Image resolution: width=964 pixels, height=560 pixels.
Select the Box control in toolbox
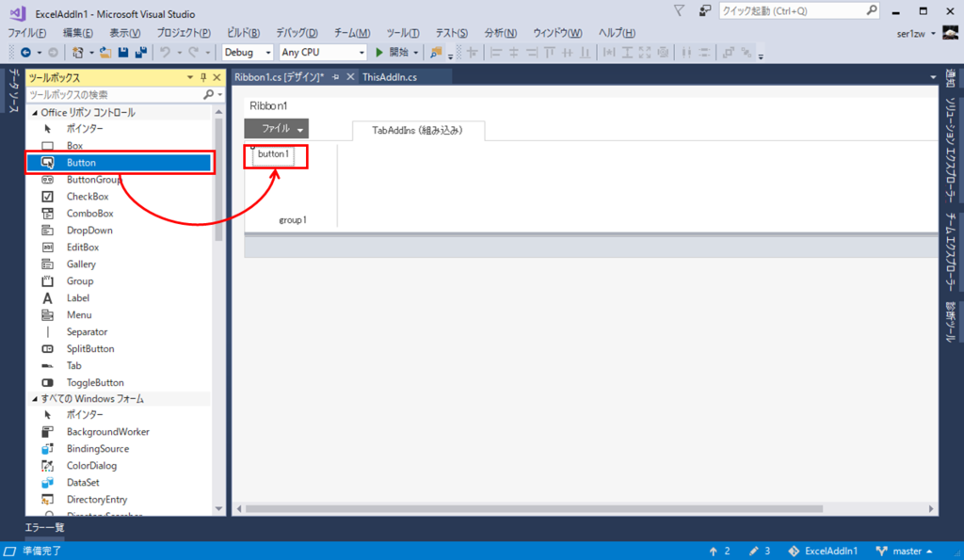point(118,146)
